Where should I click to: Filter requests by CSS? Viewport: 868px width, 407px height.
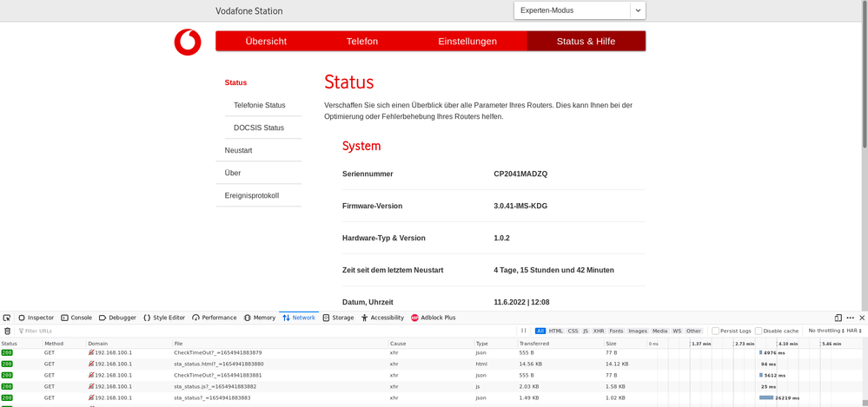[573, 331]
